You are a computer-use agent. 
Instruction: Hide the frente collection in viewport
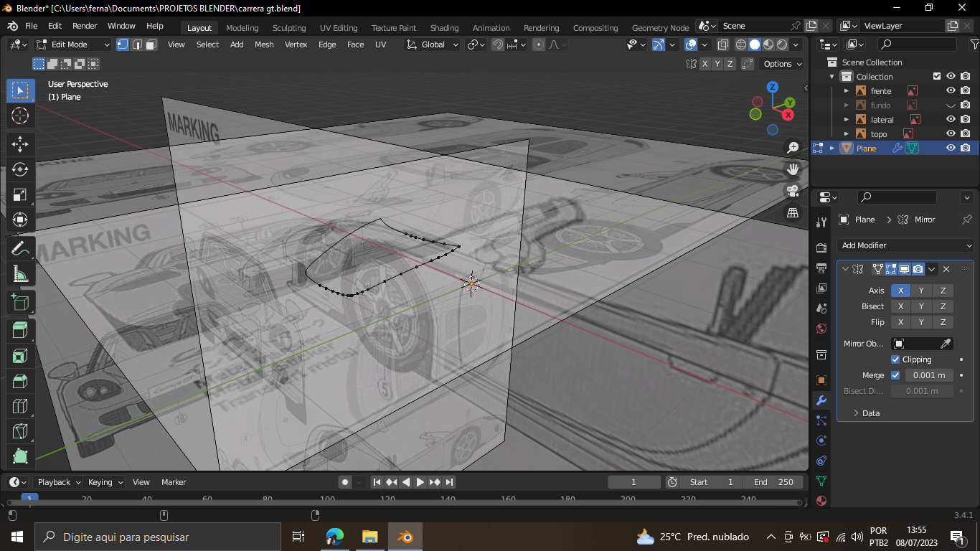951,91
